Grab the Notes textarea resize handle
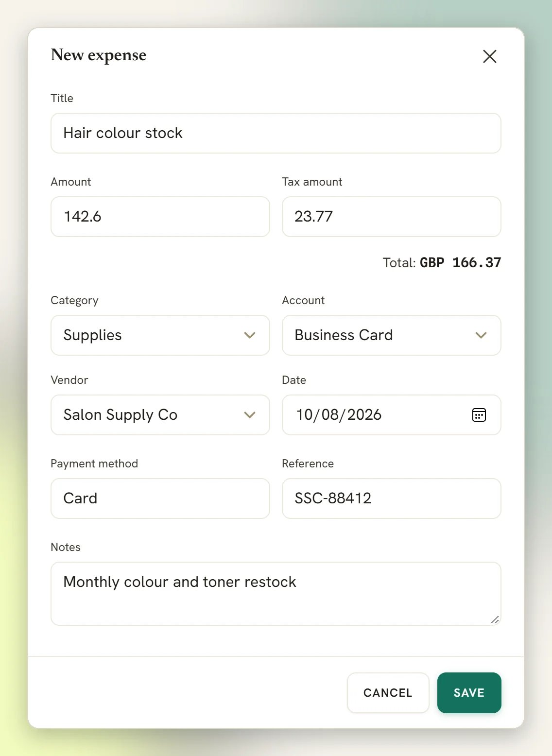 pos(495,619)
